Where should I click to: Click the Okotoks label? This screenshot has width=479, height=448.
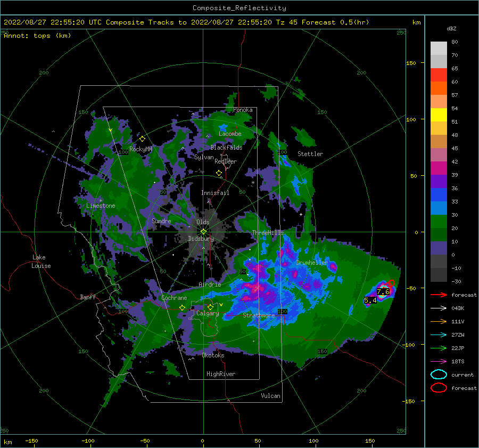[213, 355]
